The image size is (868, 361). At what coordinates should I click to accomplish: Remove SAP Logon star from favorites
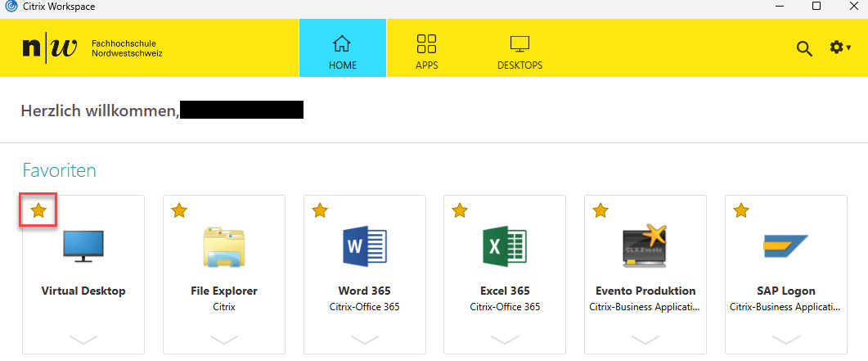pyautogui.click(x=741, y=211)
